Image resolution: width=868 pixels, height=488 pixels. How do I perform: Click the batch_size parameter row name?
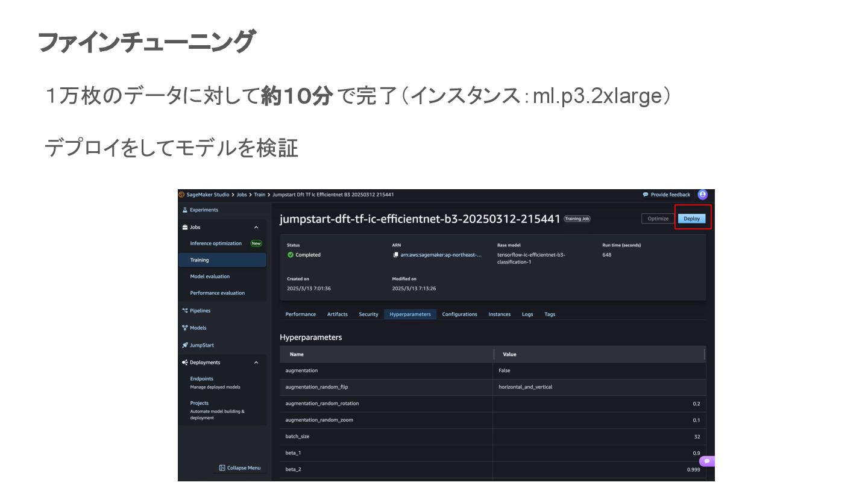point(297,436)
